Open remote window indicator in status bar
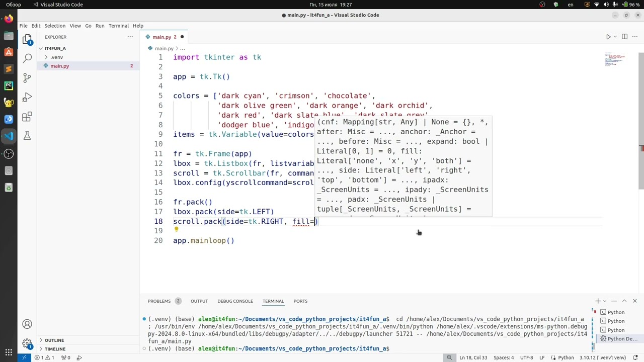644x362 pixels. click(24, 357)
